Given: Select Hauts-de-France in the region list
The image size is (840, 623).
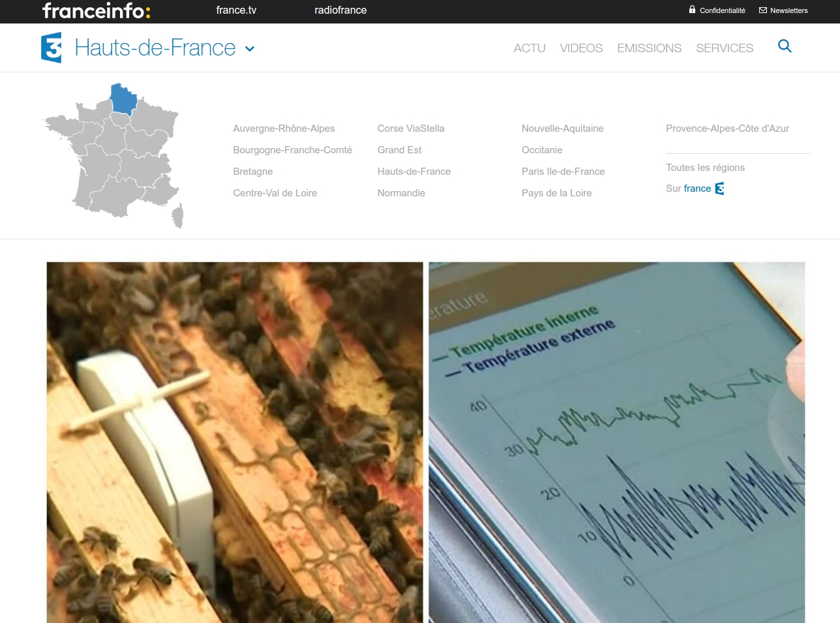Looking at the screenshot, I should (x=414, y=172).
